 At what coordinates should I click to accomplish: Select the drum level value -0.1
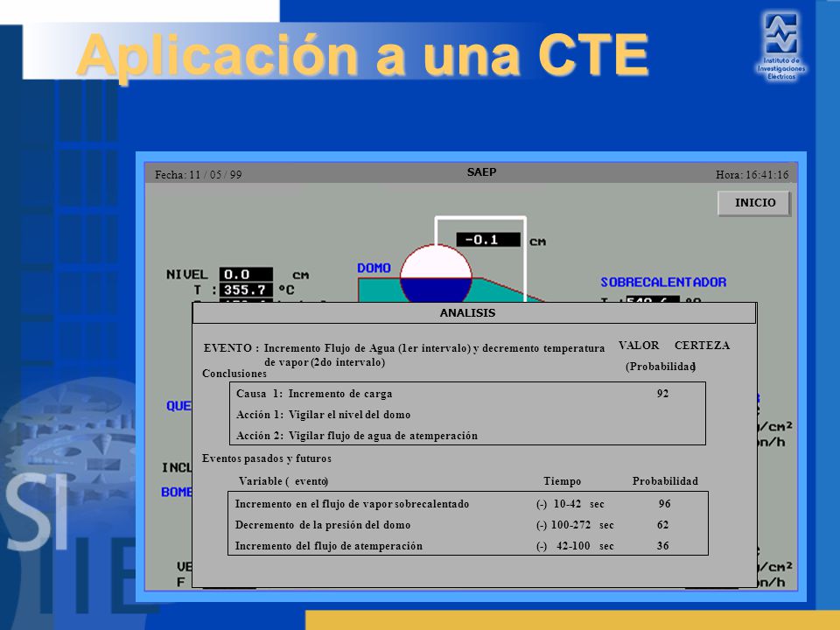488,240
